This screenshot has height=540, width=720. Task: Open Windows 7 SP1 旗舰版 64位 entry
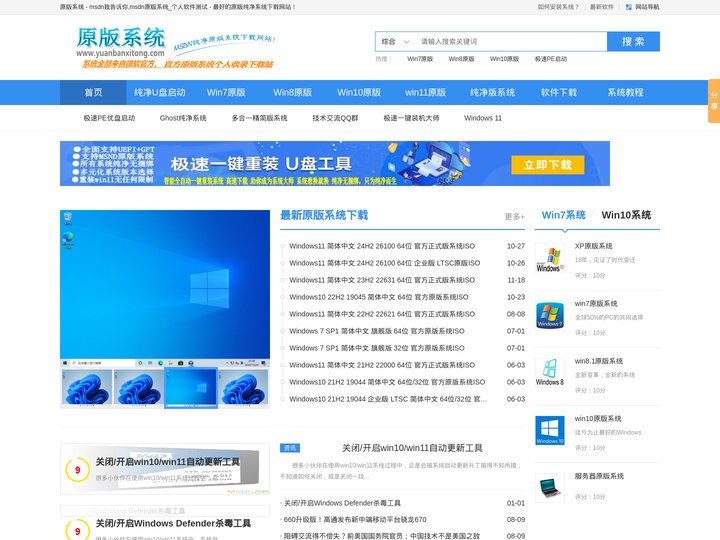point(377,331)
